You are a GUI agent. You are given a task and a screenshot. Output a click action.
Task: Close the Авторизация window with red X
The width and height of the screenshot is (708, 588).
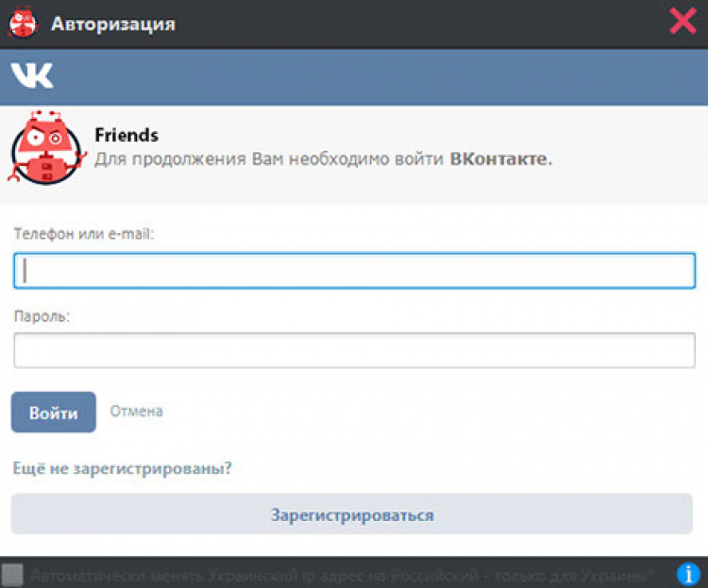[683, 22]
